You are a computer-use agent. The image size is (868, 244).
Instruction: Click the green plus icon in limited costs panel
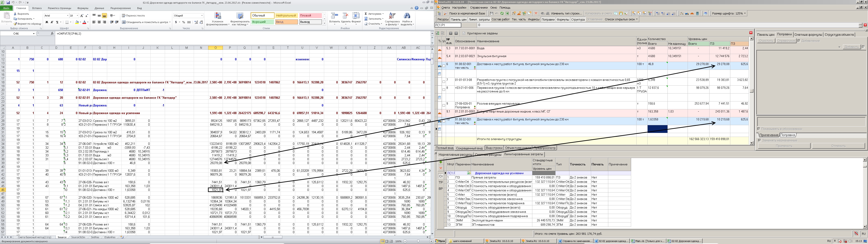point(441,162)
